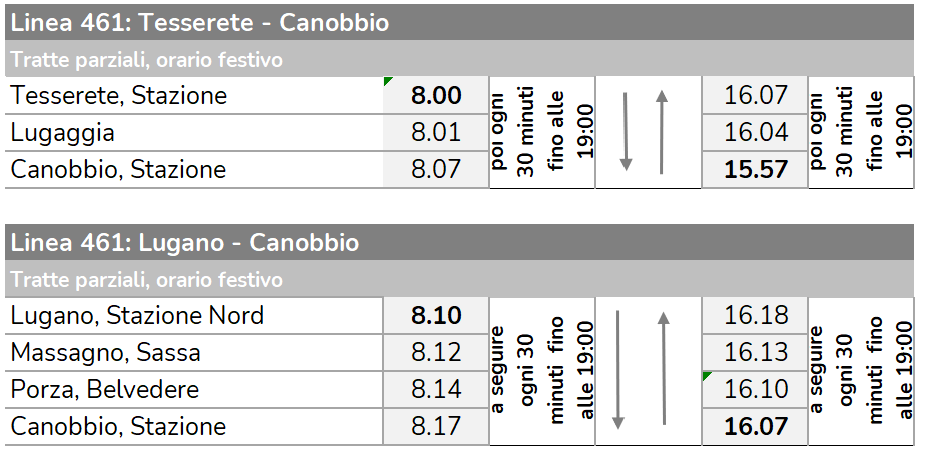Screen dimensions: 932x467
Task: Select the Linea 461: Lugano - Canobbio header
Action: click(459, 242)
